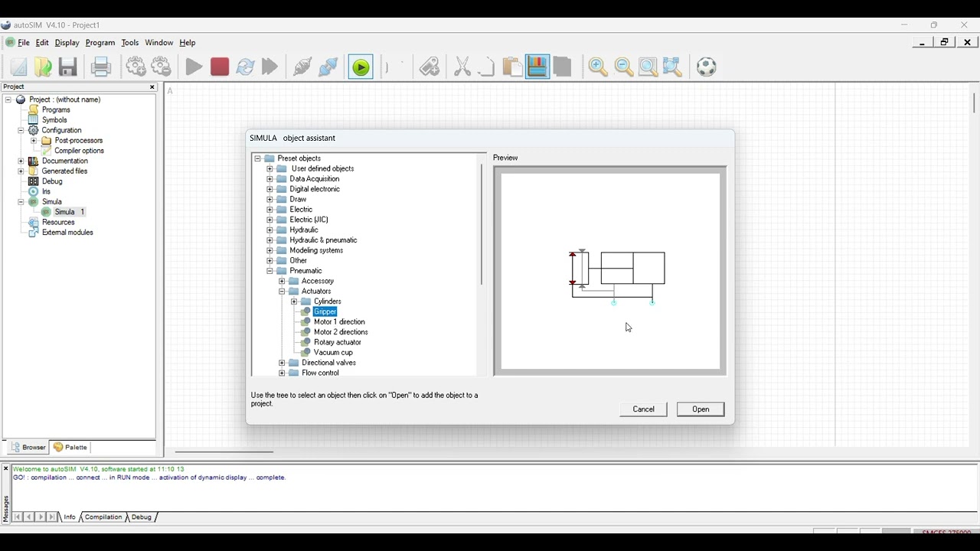Open the Edit menu
980x551 pixels.
tap(42, 43)
